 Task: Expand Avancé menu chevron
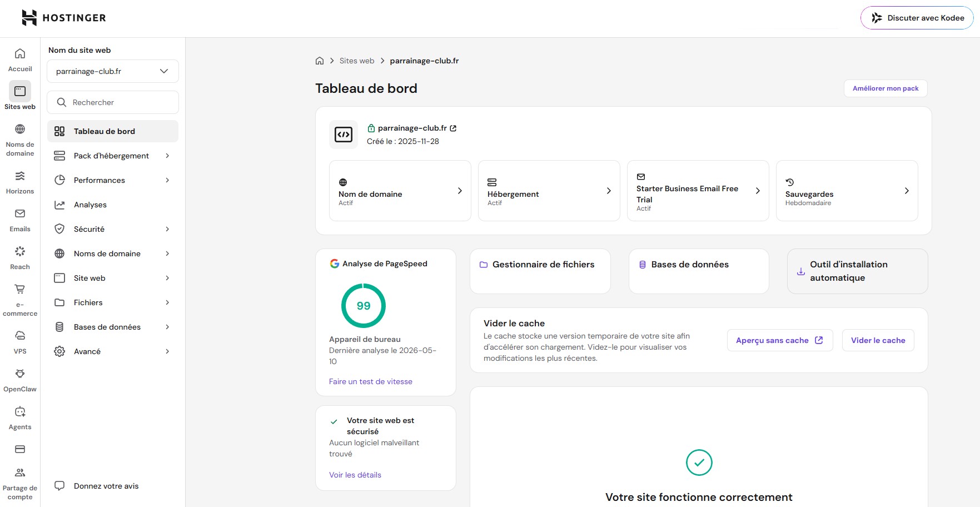pos(167,351)
